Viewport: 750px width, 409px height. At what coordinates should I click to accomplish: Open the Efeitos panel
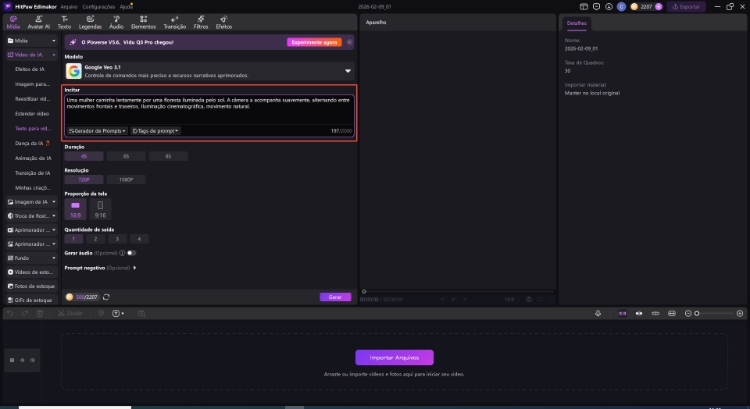[224, 22]
